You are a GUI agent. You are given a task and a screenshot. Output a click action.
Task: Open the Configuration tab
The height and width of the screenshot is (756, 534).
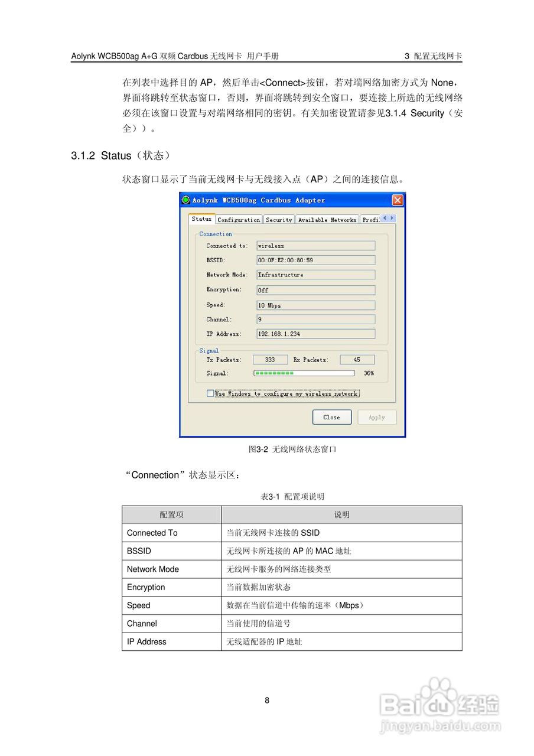(239, 220)
